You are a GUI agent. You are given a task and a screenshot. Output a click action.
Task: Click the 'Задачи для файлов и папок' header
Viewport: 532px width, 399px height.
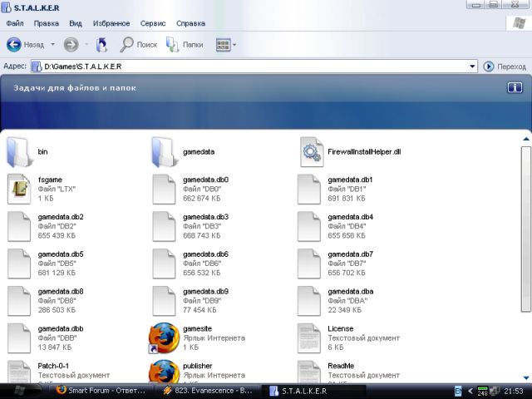point(75,88)
